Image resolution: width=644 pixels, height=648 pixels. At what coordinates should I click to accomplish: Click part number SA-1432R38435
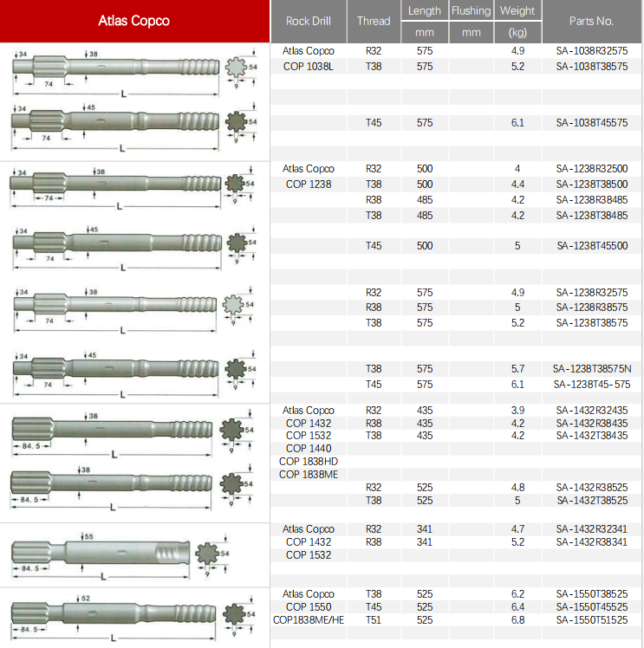point(591,424)
